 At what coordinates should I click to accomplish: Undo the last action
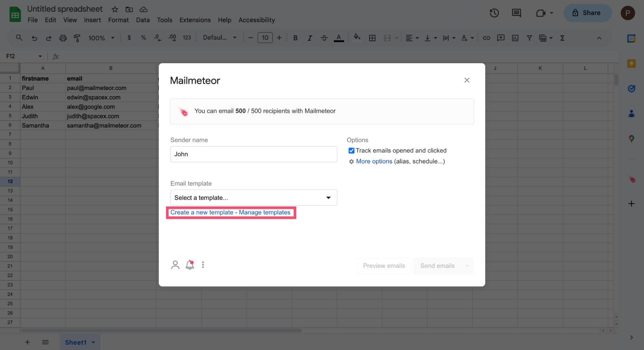tap(34, 38)
